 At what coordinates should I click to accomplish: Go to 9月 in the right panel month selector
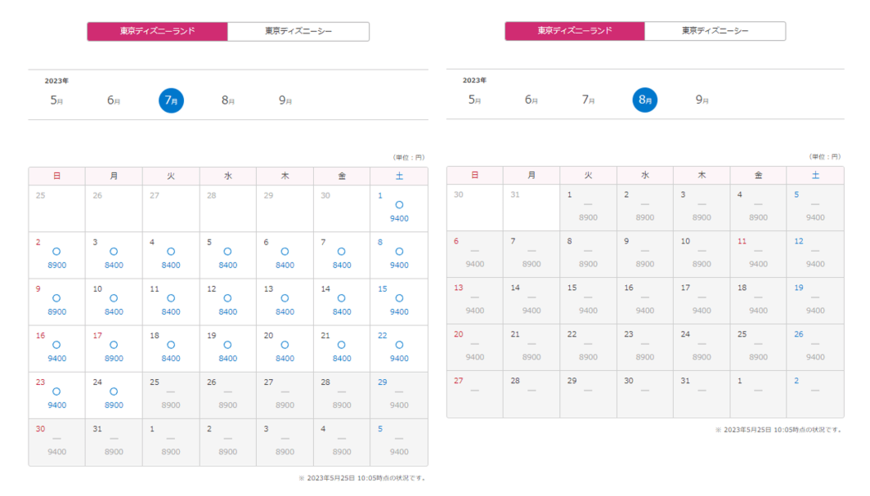[x=702, y=100]
